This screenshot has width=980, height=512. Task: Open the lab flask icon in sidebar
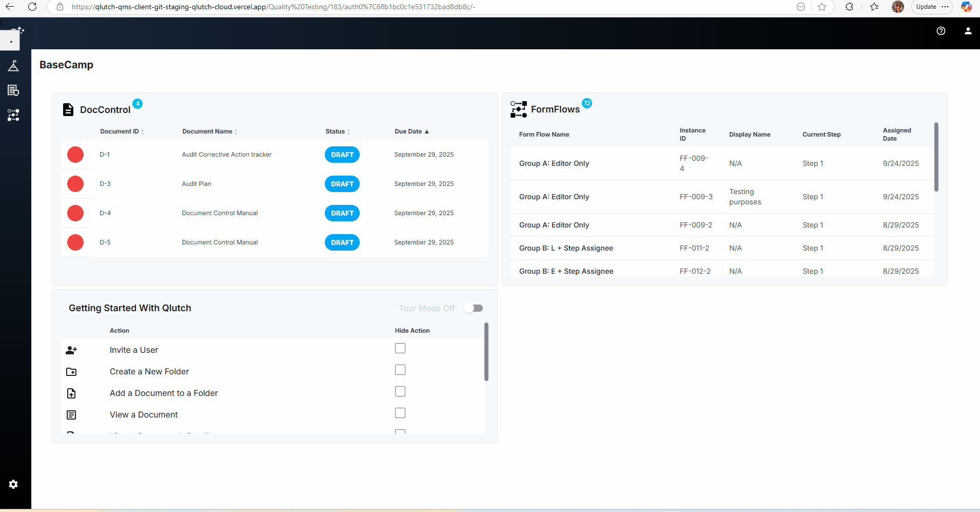coord(13,66)
